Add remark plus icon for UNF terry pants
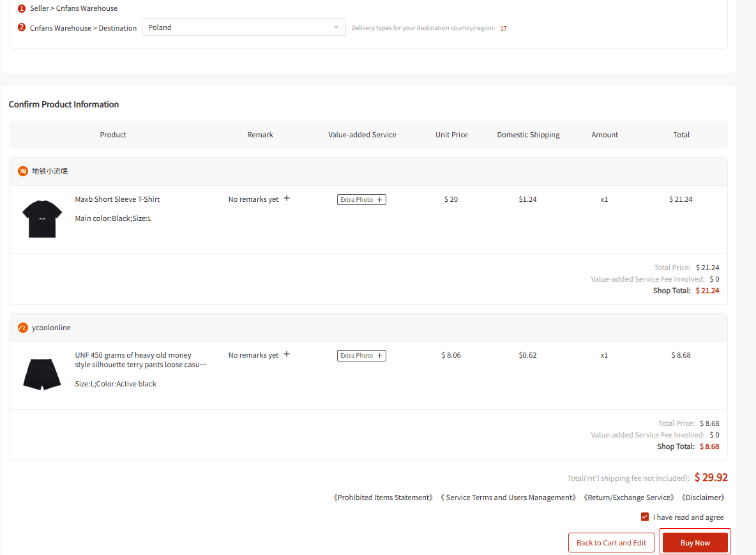 point(287,354)
